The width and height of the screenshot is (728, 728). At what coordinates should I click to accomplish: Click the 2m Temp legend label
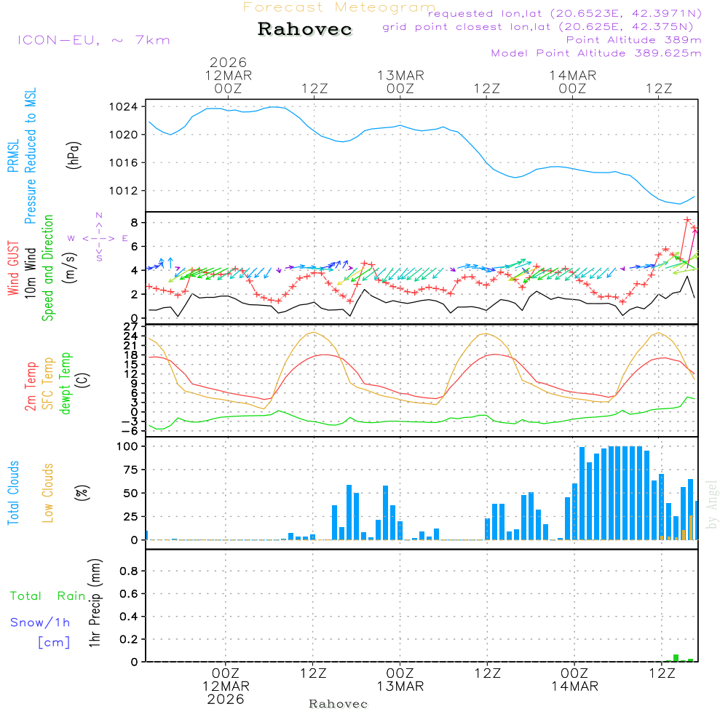coord(31,384)
